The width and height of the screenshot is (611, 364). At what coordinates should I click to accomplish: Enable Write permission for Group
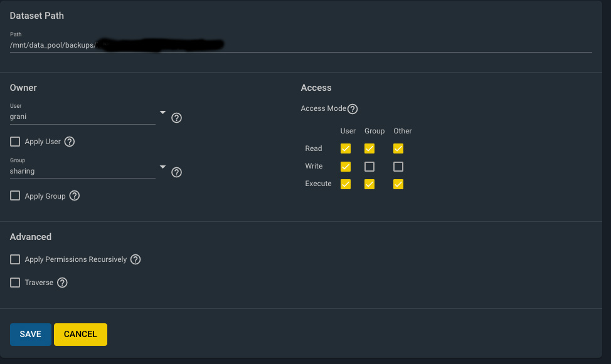click(369, 167)
